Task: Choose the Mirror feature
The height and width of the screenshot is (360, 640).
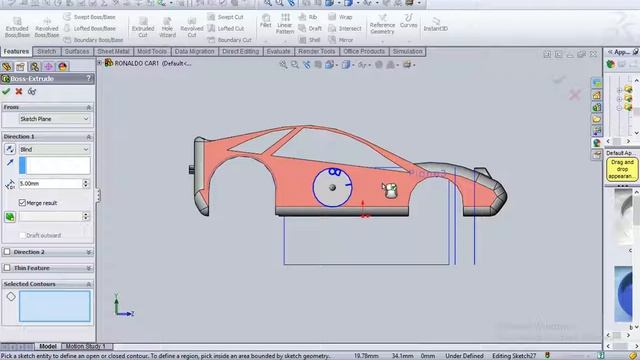Action: pyautogui.click(x=341, y=40)
